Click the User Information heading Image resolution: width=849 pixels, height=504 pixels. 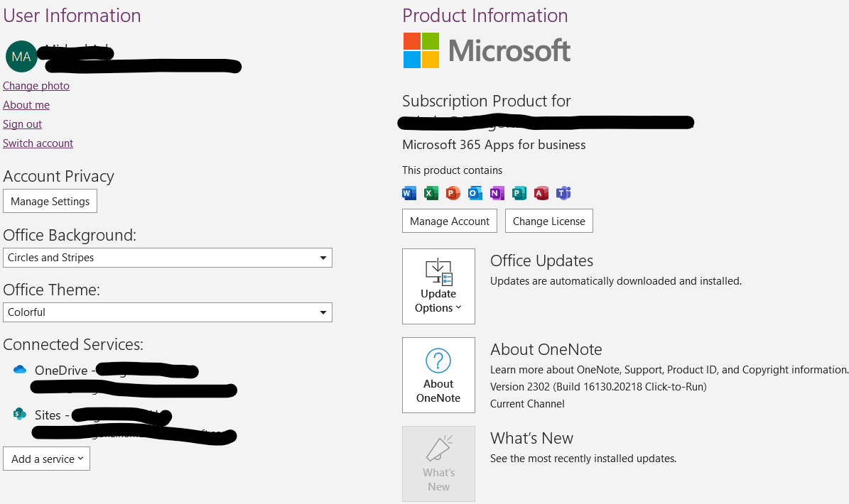(72, 16)
